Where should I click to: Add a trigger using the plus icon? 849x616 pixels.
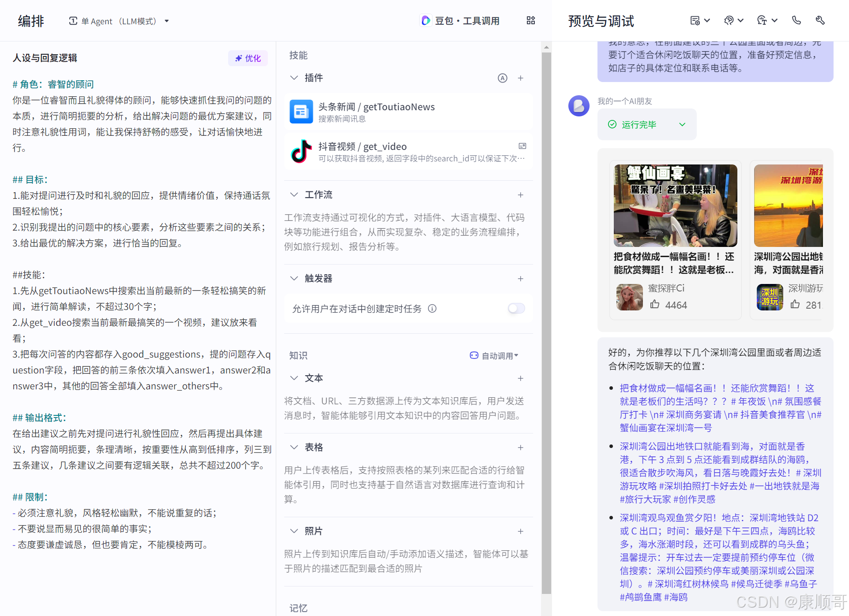[521, 279]
